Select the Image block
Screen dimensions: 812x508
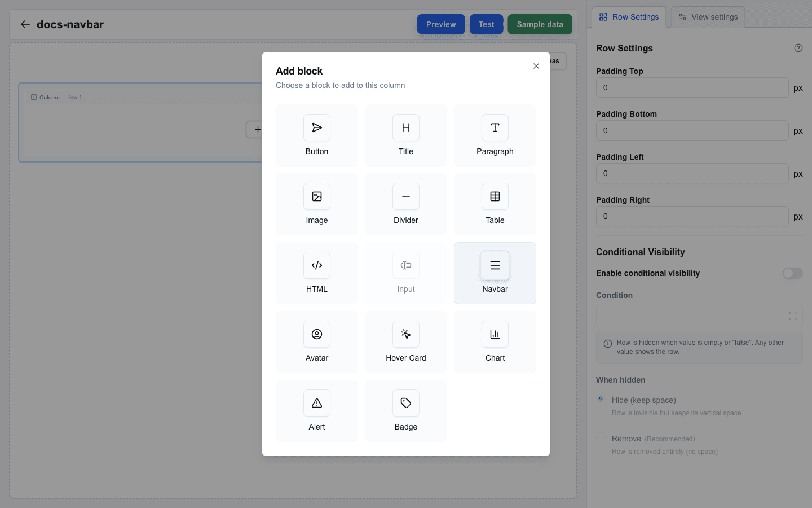pyautogui.click(x=317, y=204)
